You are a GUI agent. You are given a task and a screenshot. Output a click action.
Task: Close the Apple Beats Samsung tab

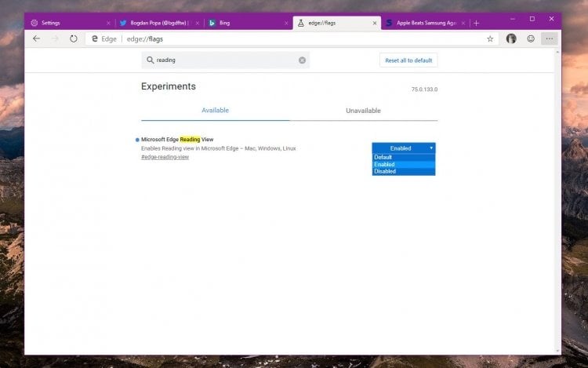click(463, 24)
